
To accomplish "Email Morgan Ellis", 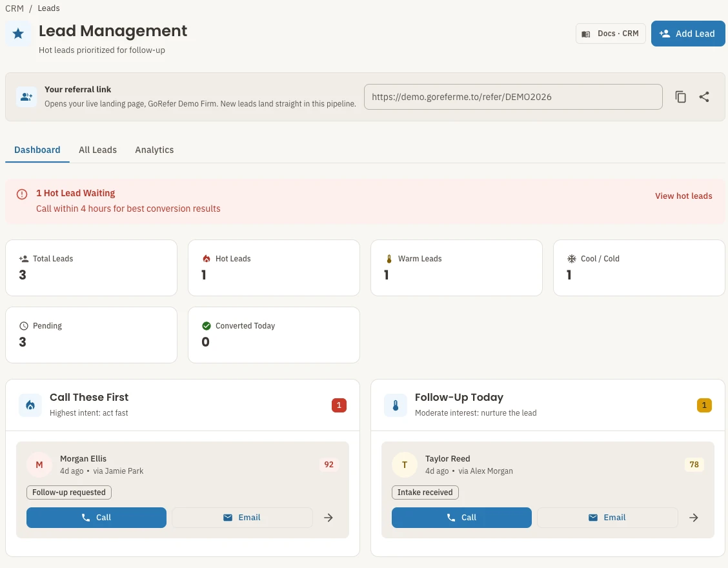I will 242,518.
